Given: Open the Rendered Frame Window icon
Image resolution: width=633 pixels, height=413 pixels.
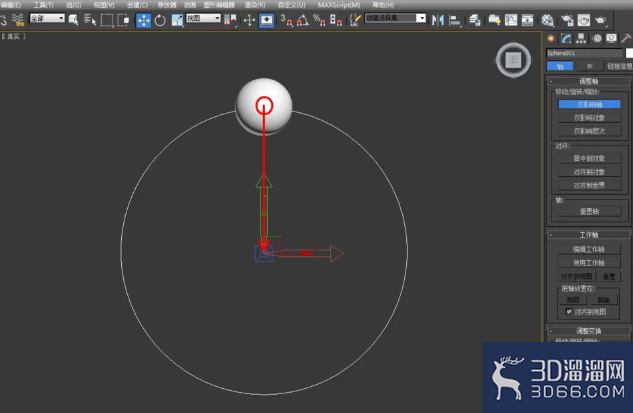Looking at the screenshot, I should [584, 20].
